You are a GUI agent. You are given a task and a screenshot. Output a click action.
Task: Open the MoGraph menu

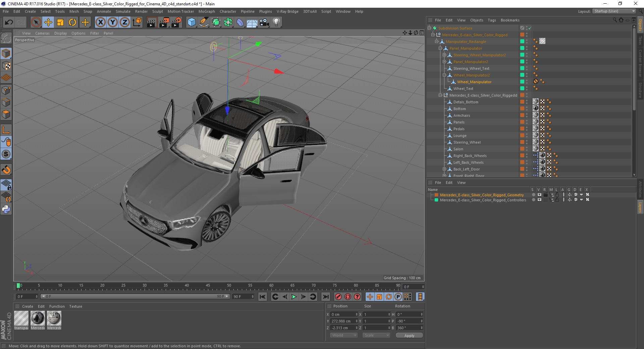[207, 11]
